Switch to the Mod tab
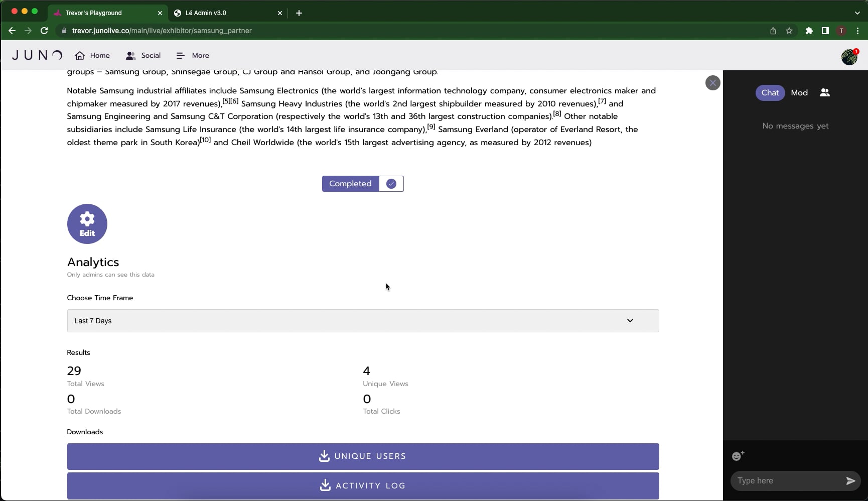This screenshot has height=501, width=868. point(799,93)
